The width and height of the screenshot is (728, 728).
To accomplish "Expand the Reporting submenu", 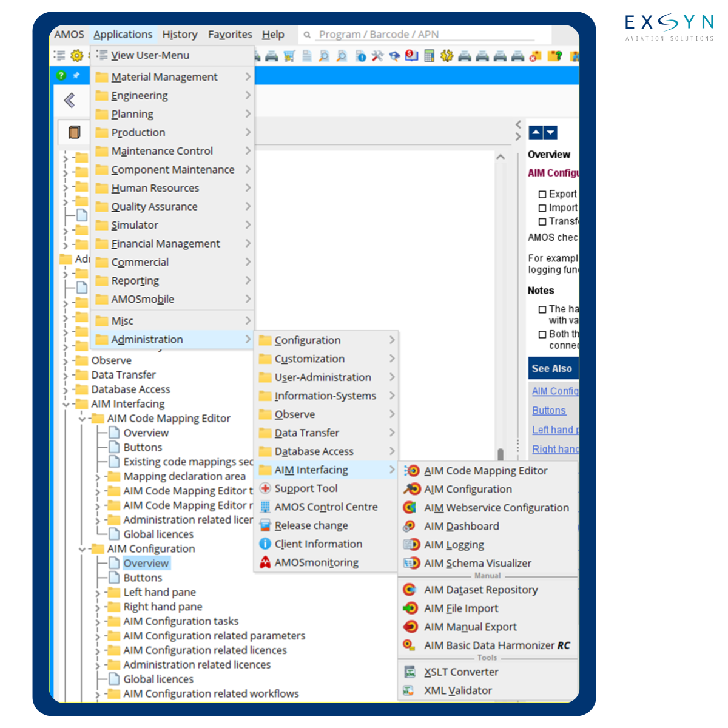I will [x=172, y=280].
